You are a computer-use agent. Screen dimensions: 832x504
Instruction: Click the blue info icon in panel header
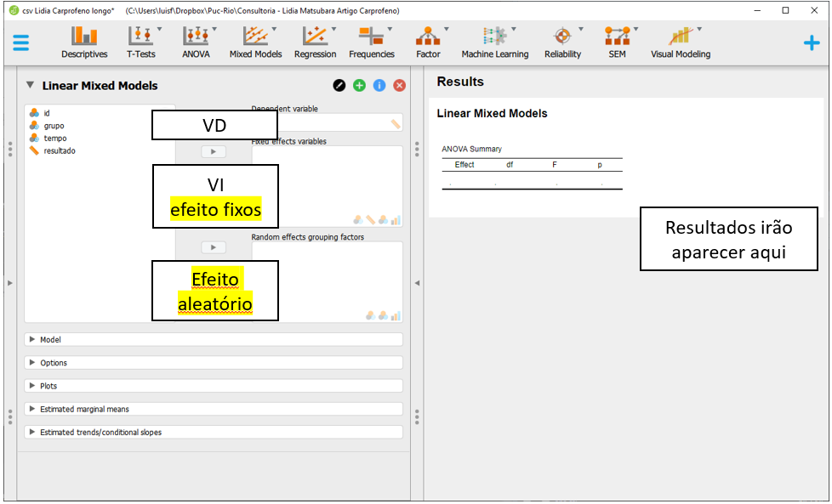pyautogui.click(x=379, y=86)
